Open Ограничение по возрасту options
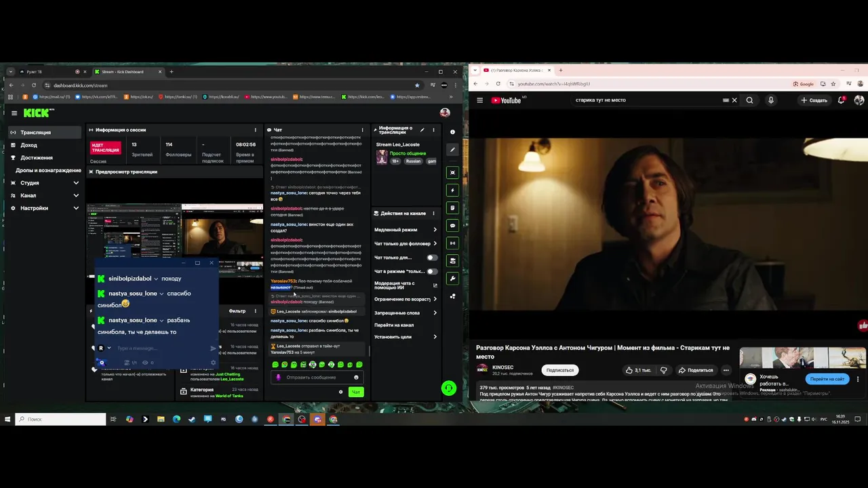 pos(406,299)
